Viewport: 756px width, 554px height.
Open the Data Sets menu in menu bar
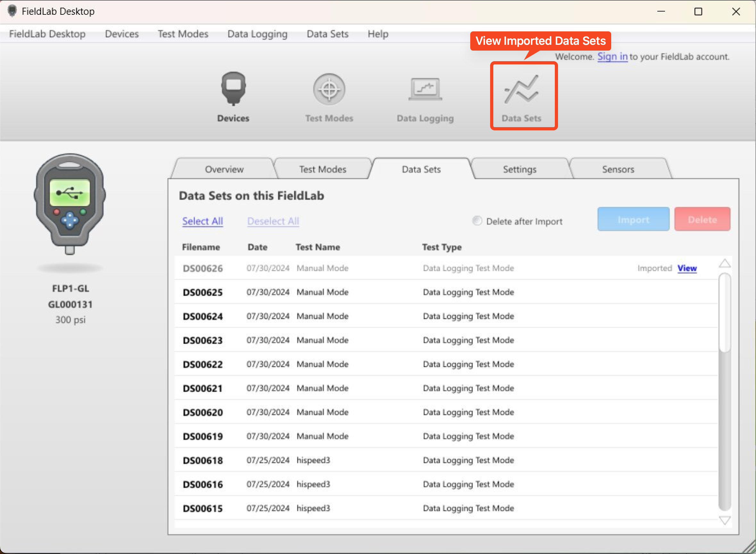(x=328, y=34)
